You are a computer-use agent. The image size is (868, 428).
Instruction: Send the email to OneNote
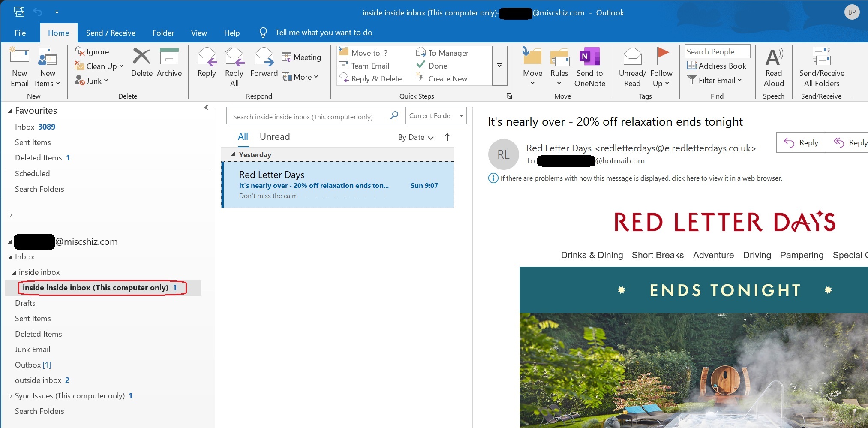click(x=590, y=67)
